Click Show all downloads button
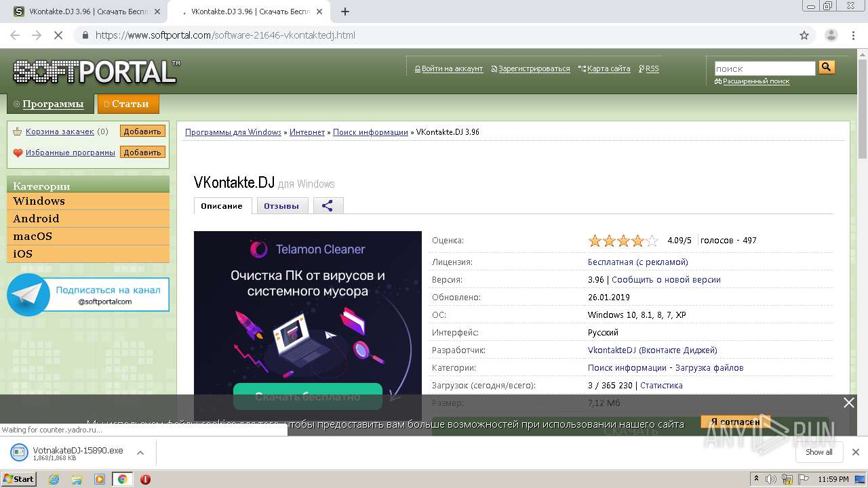Image resolution: width=868 pixels, height=488 pixels. click(819, 452)
